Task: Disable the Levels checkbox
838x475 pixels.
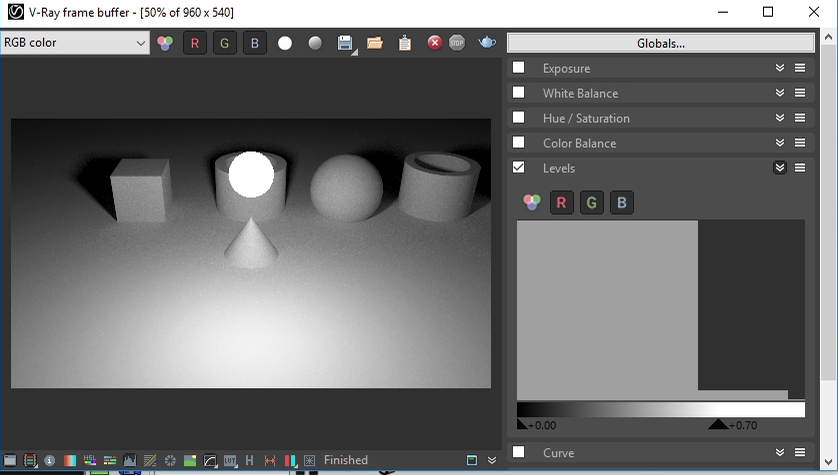Action: coord(518,168)
